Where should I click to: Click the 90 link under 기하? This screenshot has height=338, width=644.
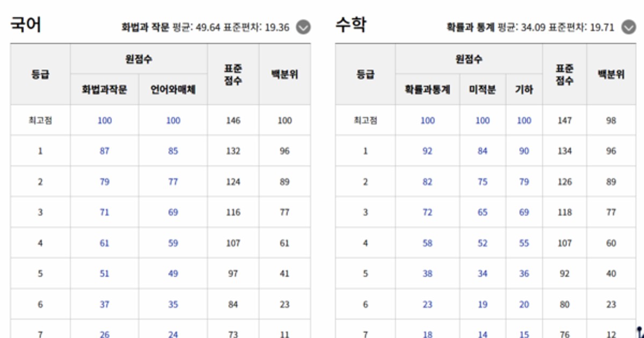(x=523, y=151)
